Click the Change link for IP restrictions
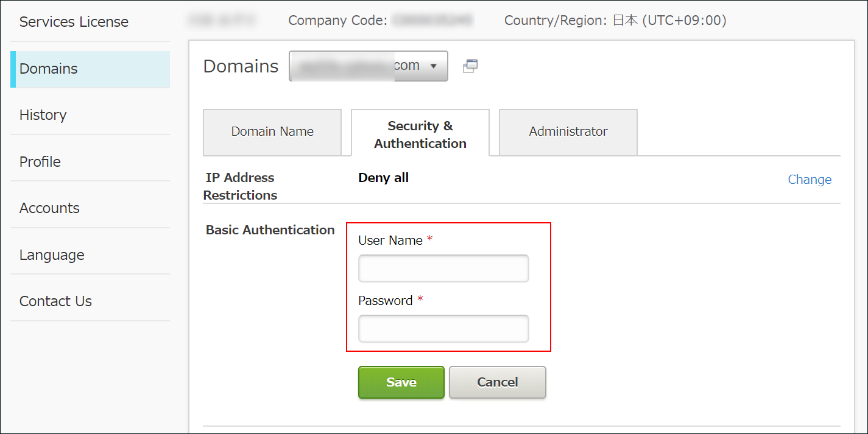This screenshot has width=868, height=434. 809,180
